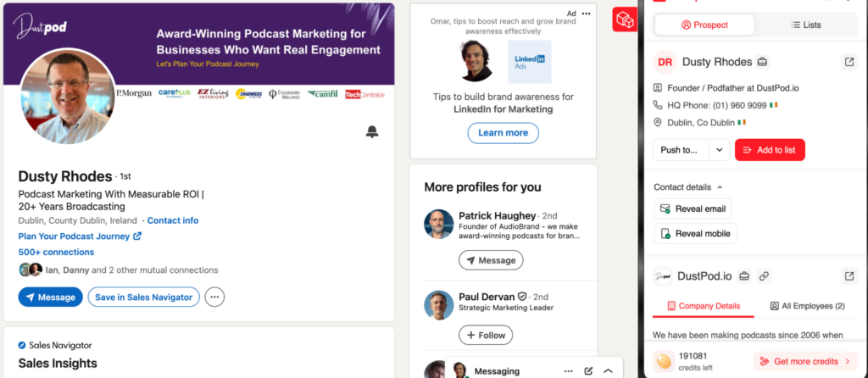Viewport: 868px width, 378px height.
Task: Click the DR initials avatar
Action: (665, 62)
